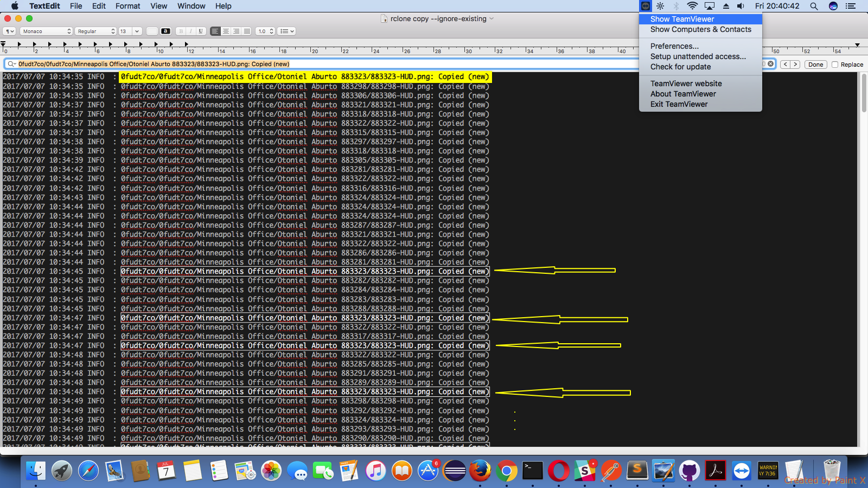Image resolution: width=868 pixels, height=488 pixels.
Task: Open the paragraph styles menu icon
Action: coord(9,31)
